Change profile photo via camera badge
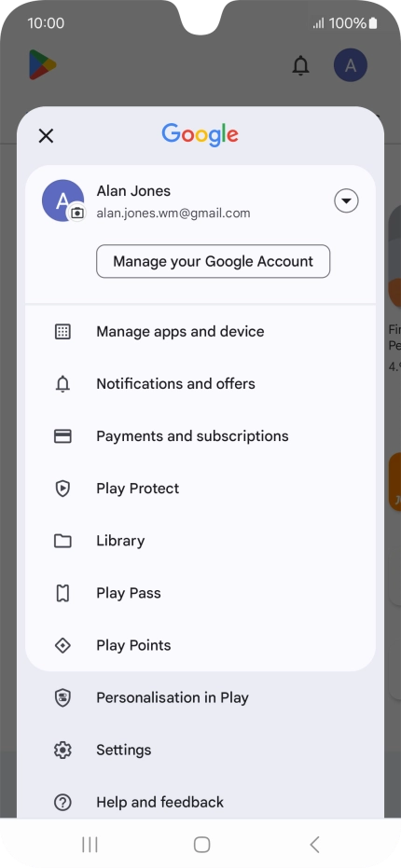 click(x=77, y=213)
